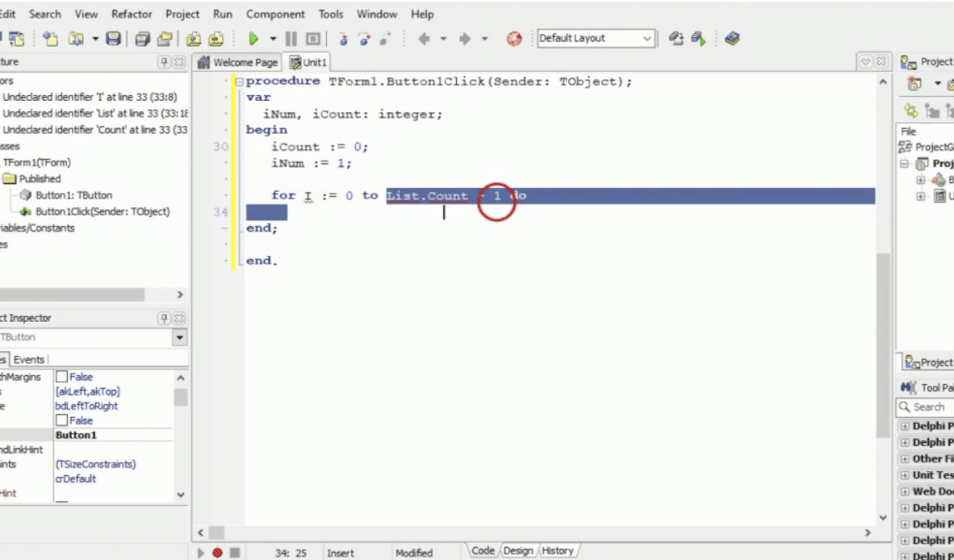Switch to the Unit1 editor tab

click(308, 62)
